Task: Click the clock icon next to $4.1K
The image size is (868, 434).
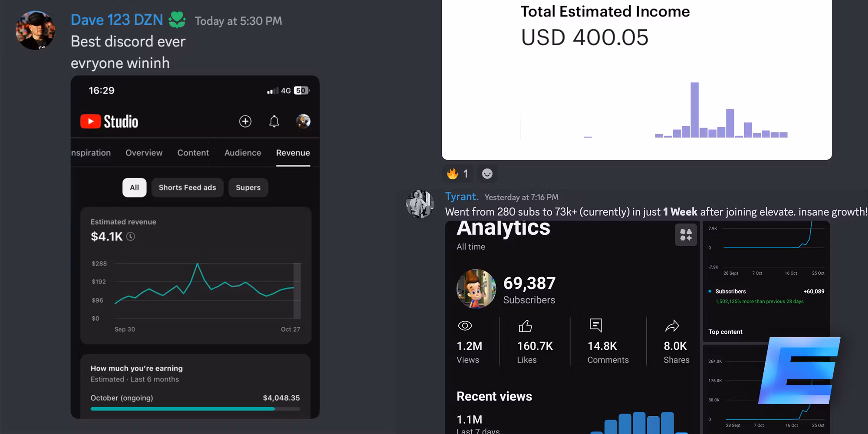Action: click(x=131, y=237)
